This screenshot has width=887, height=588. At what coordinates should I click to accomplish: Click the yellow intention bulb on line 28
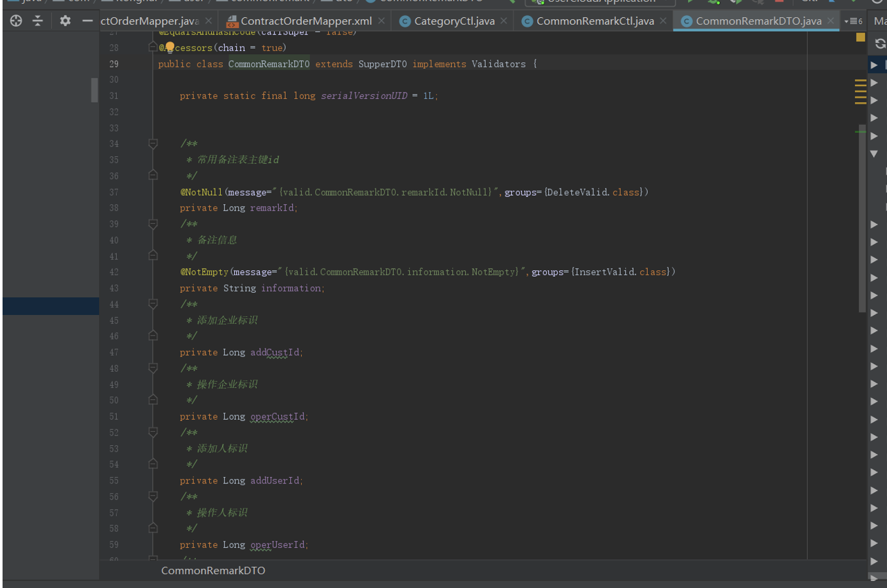coord(170,47)
